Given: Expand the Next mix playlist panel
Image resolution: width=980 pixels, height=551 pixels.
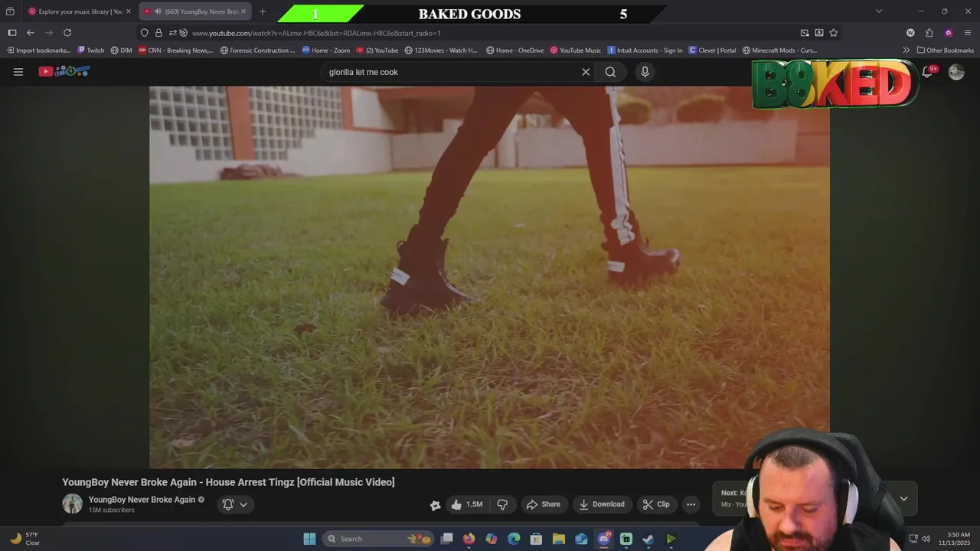Looking at the screenshot, I should pos(903,499).
